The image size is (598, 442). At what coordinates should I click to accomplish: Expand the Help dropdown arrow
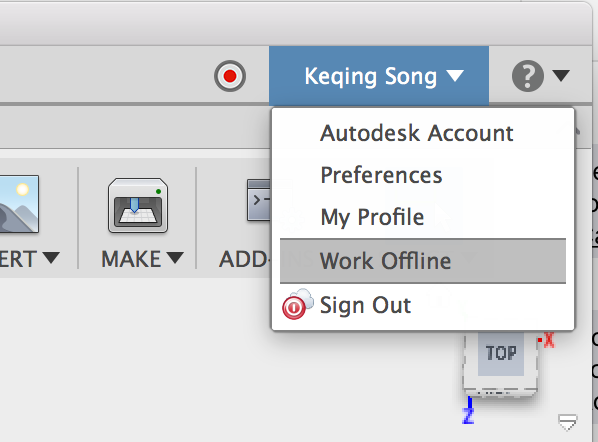[x=561, y=75]
